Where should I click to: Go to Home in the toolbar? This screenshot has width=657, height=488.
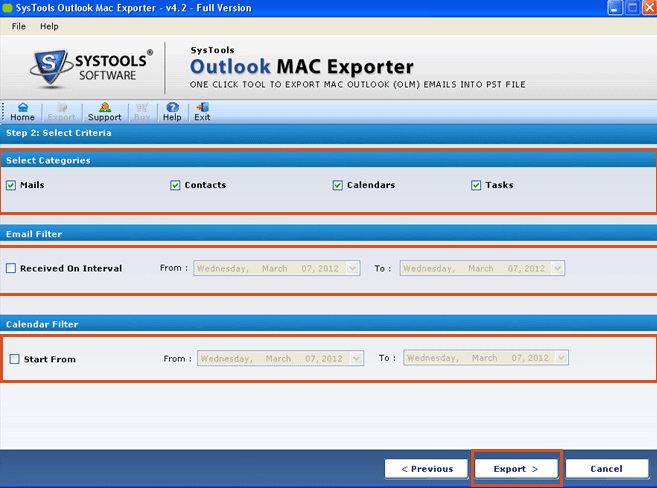23,112
